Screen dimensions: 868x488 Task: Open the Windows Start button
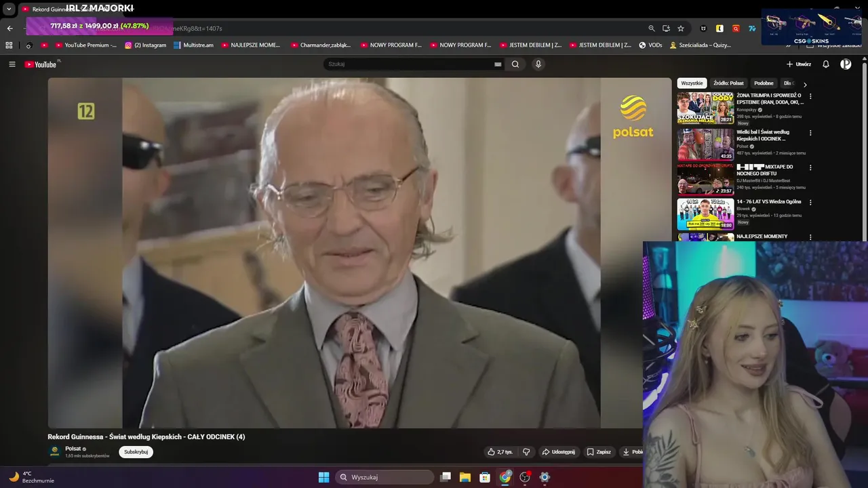tap(324, 477)
